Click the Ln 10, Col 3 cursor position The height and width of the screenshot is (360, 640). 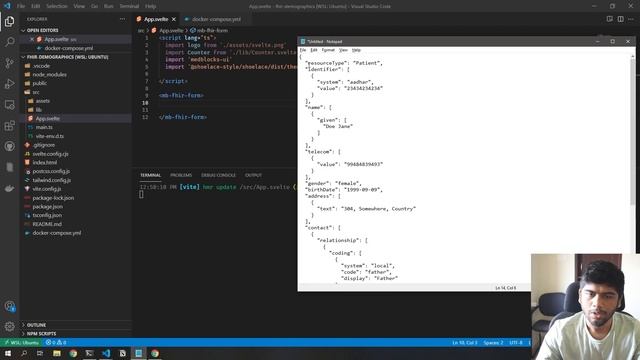click(464, 342)
